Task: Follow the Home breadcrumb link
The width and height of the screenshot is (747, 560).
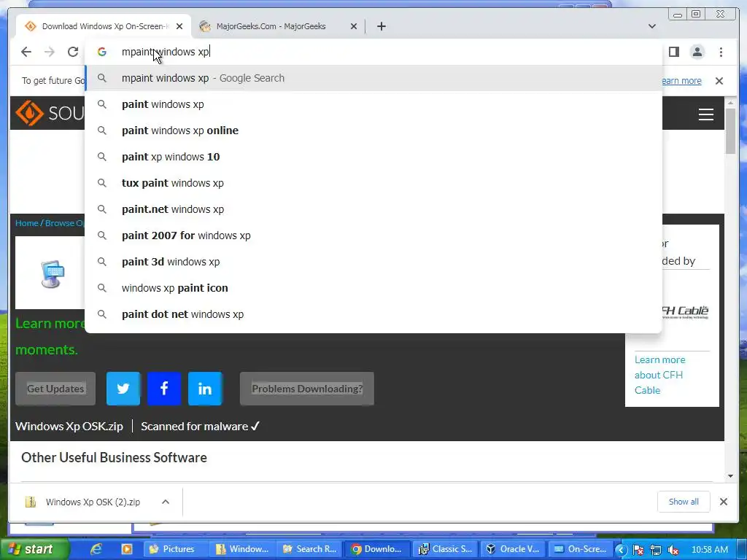Action: point(27,223)
